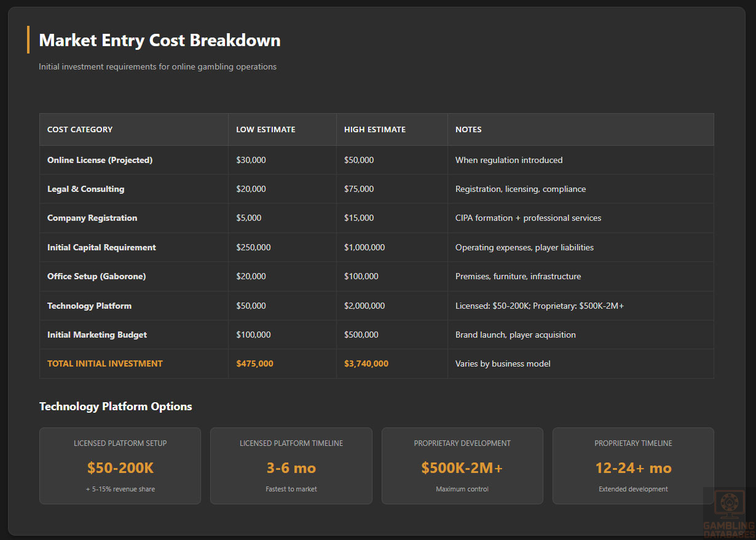Click the Technology Platform row label
756x540 pixels.
[x=89, y=306]
